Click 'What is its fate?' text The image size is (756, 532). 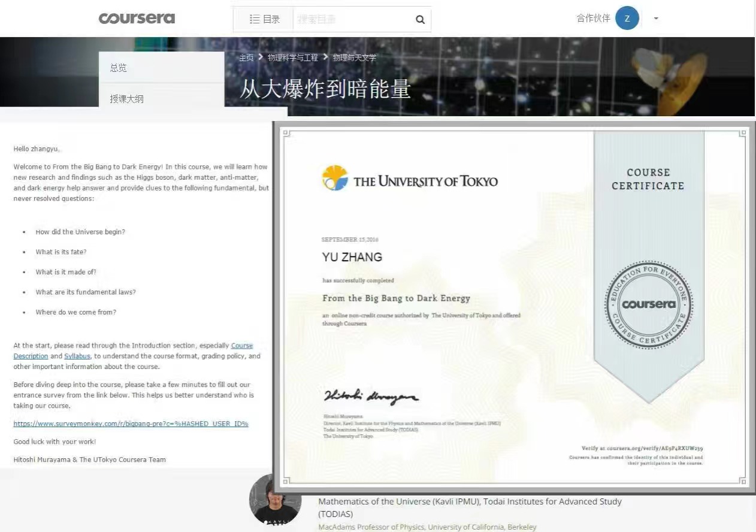click(61, 252)
